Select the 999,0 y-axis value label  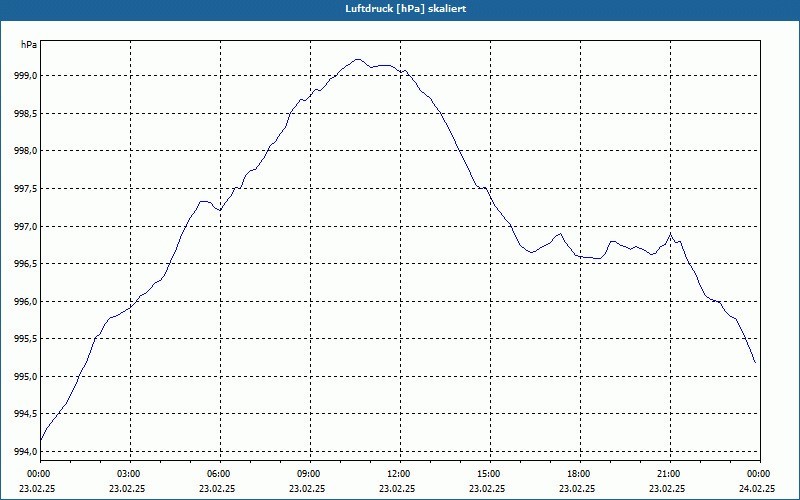pyautogui.click(x=25, y=76)
